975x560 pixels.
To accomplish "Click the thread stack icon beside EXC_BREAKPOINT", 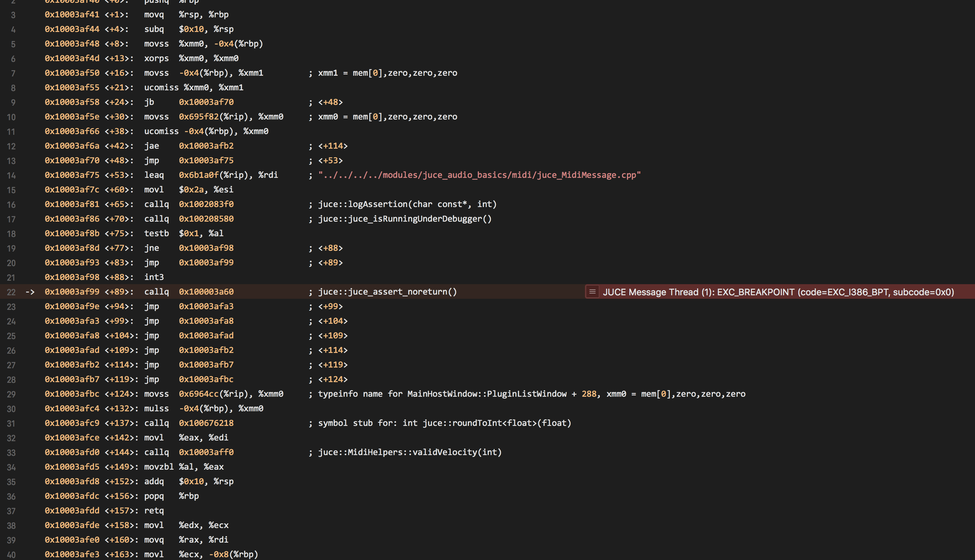I will click(592, 292).
